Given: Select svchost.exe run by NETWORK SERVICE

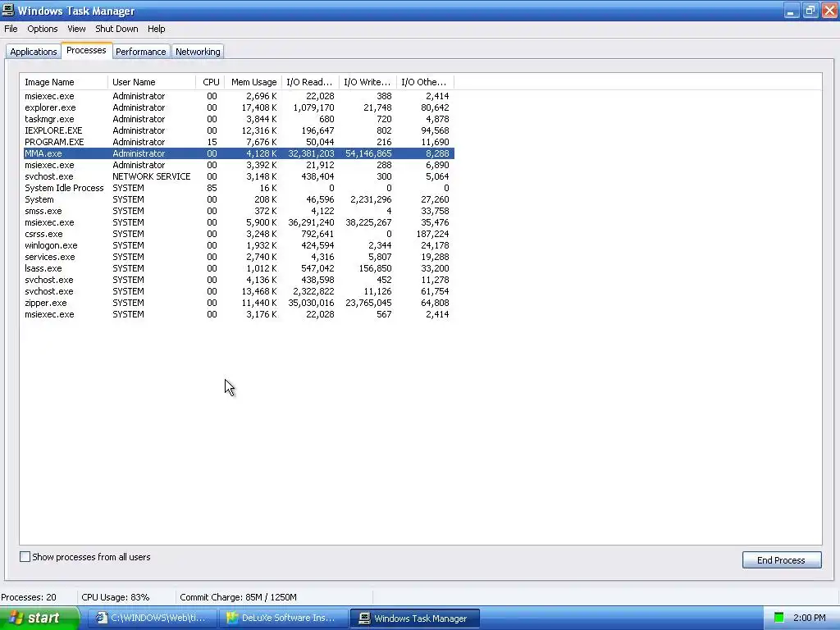Looking at the screenshot, I should click(237, 177).
